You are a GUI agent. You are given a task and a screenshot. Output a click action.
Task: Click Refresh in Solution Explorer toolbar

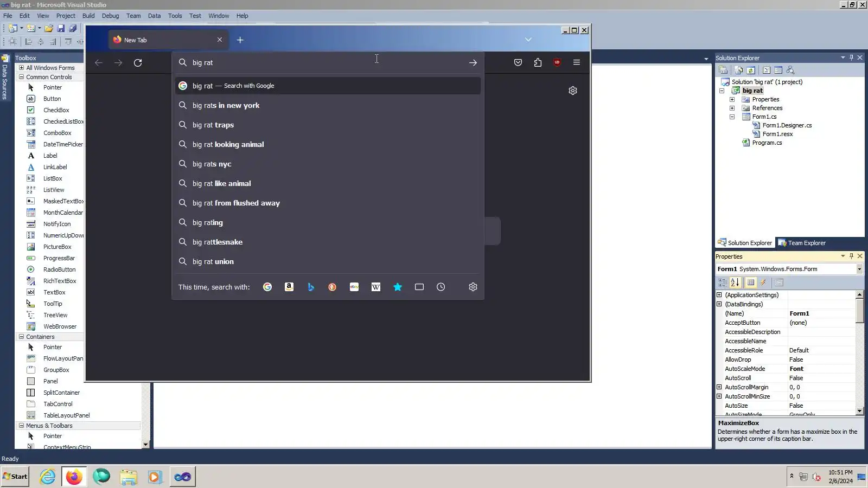point(751,70)
